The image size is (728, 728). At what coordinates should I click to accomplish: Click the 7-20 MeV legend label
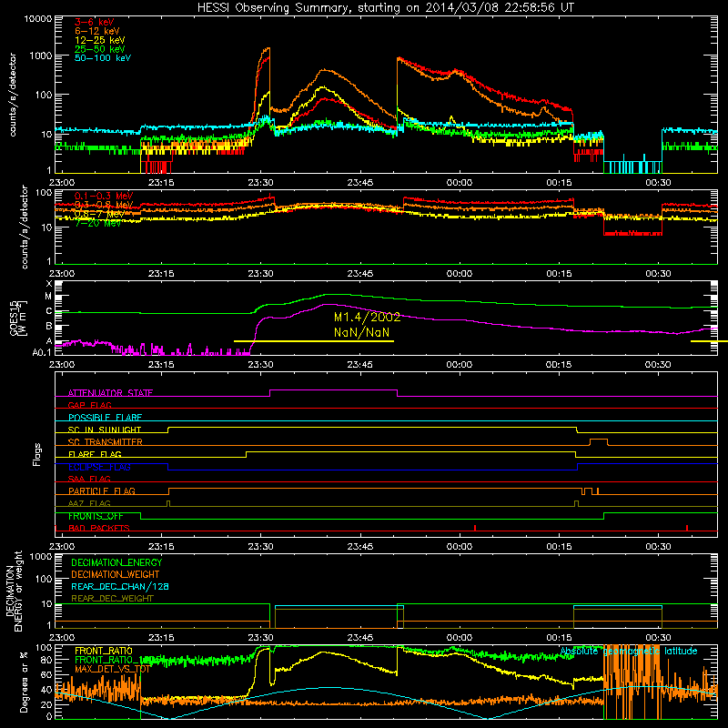click(x=98, y=223)
